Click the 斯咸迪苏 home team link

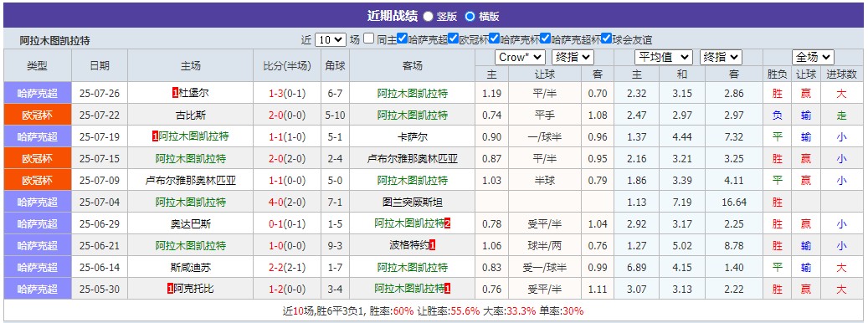click(x=191, y=268)
